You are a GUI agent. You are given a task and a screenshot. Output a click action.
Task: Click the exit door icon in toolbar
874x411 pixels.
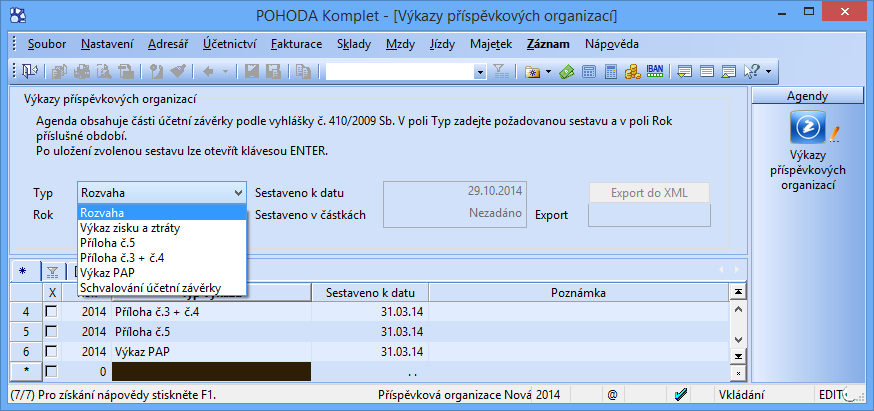(29, 71)
